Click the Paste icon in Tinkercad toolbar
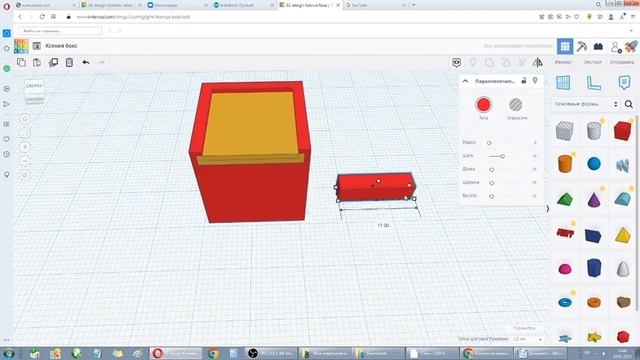 coord(37,62)
